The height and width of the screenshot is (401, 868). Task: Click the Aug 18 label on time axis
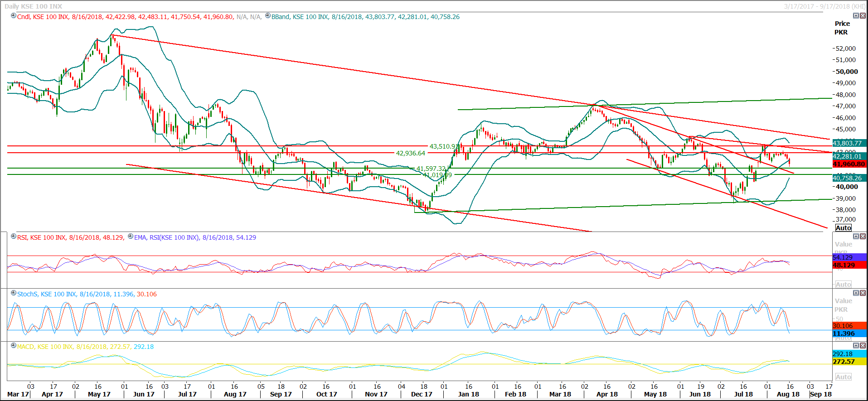788,394
